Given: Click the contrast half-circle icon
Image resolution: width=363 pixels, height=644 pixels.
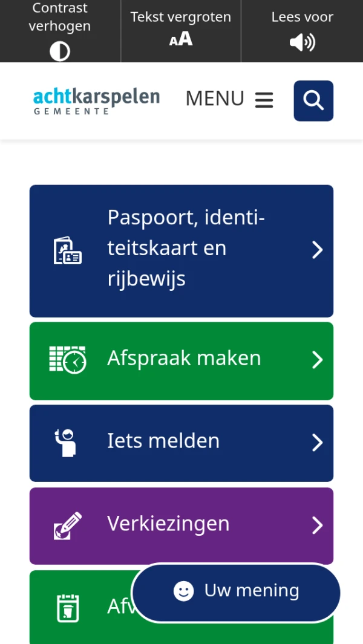Looking at the screenshot, I should [x=60, y=51].
